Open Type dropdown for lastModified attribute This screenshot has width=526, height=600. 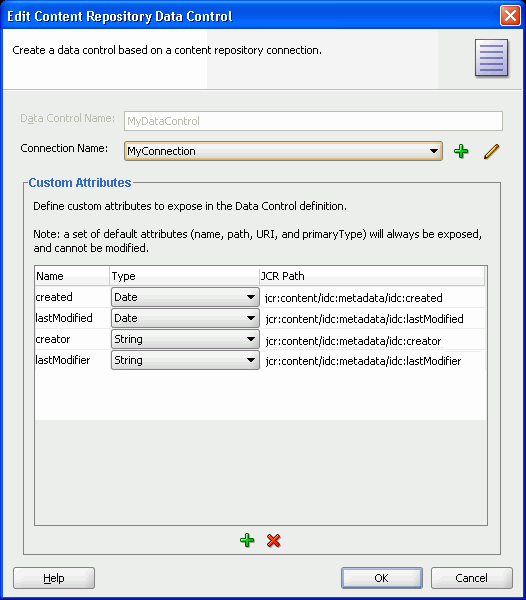click(185, 318)
